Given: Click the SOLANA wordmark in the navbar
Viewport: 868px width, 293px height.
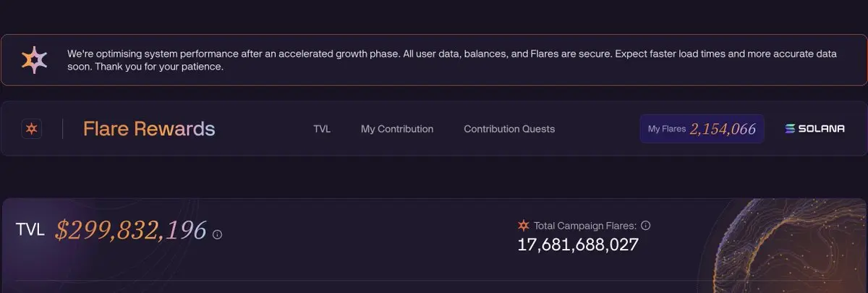Looking at the screenshot, I should (821, 129).
